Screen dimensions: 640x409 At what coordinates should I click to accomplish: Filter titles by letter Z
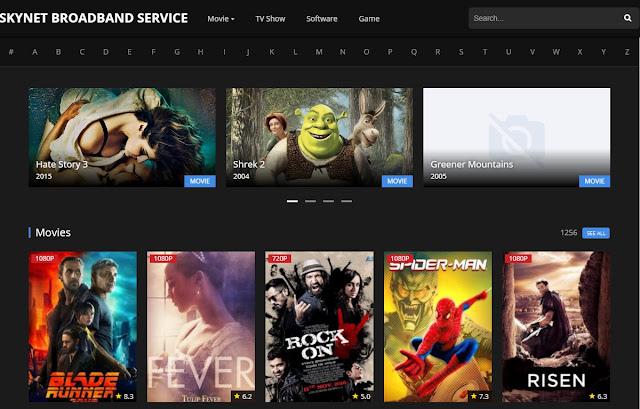pyautogui.click(x=627, y=52)
